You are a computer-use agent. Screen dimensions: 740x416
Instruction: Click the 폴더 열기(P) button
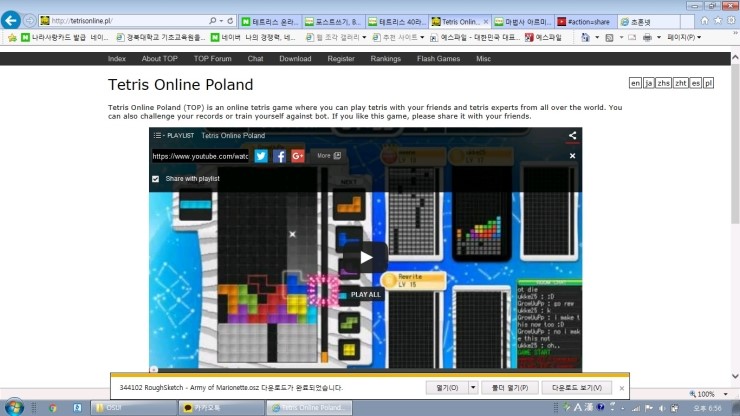pyautogui.click(x=510, y=388)
